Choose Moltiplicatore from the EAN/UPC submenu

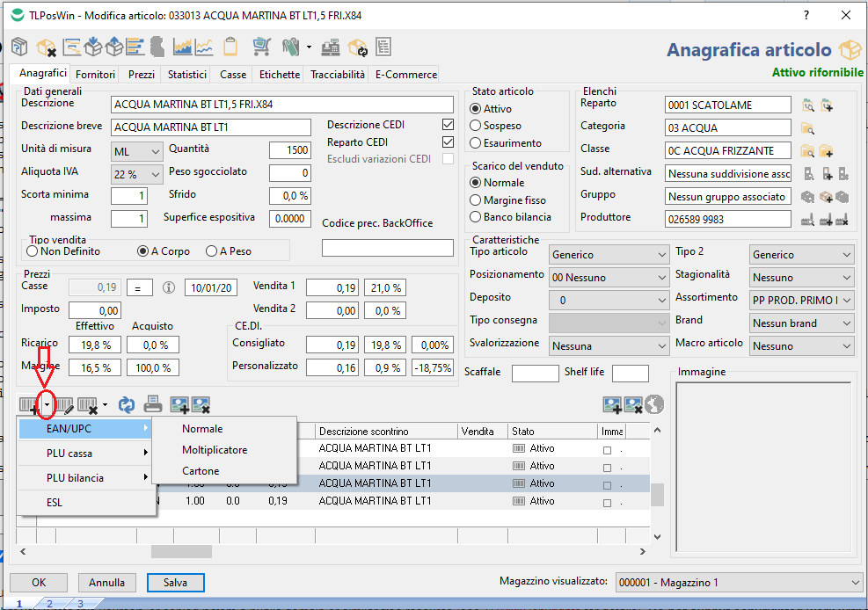pos(215,450)
